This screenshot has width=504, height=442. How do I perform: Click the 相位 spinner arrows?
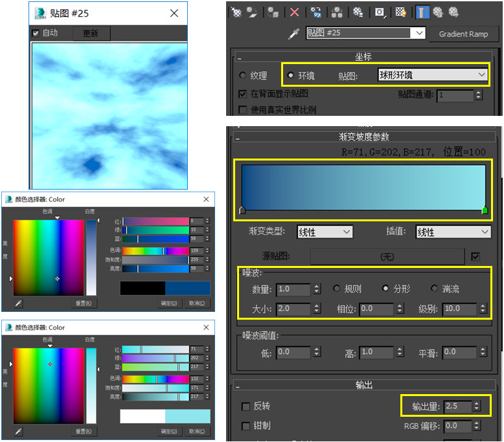click(400, 309)
